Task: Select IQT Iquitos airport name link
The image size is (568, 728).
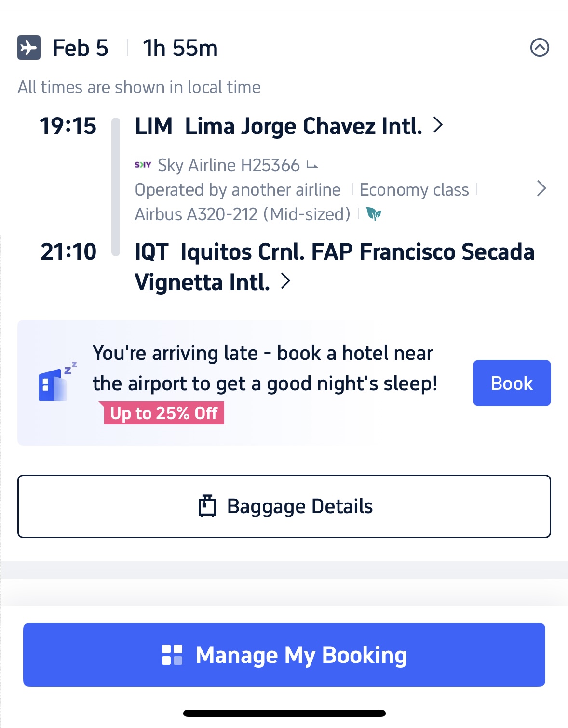Action: click(334, 266)
